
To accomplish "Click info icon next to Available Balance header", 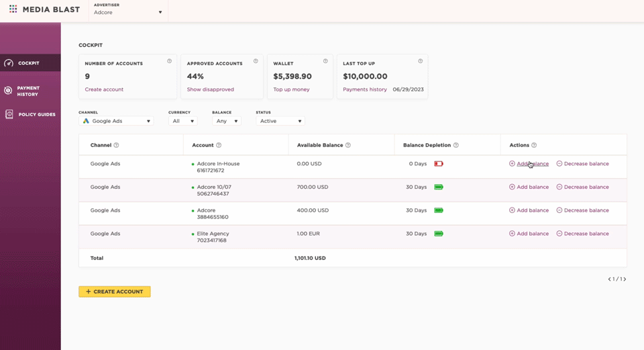I will click(x=347, y=145).
